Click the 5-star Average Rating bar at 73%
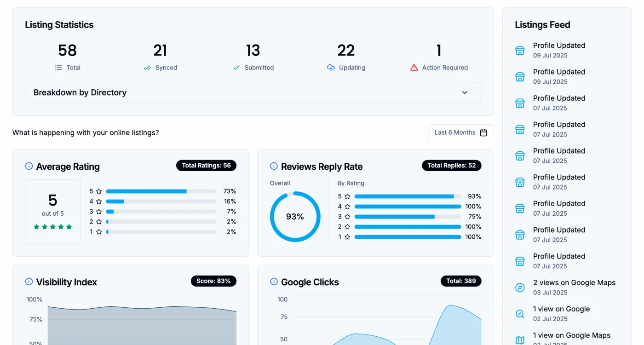Viewport: 644px width, 345px height. 161,191
